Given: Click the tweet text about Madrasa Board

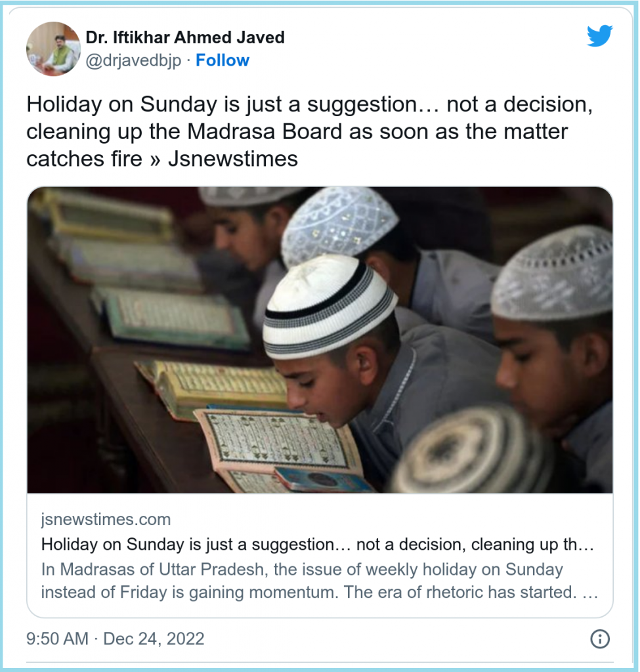Looking at the screenshot, I should point(310,131).
